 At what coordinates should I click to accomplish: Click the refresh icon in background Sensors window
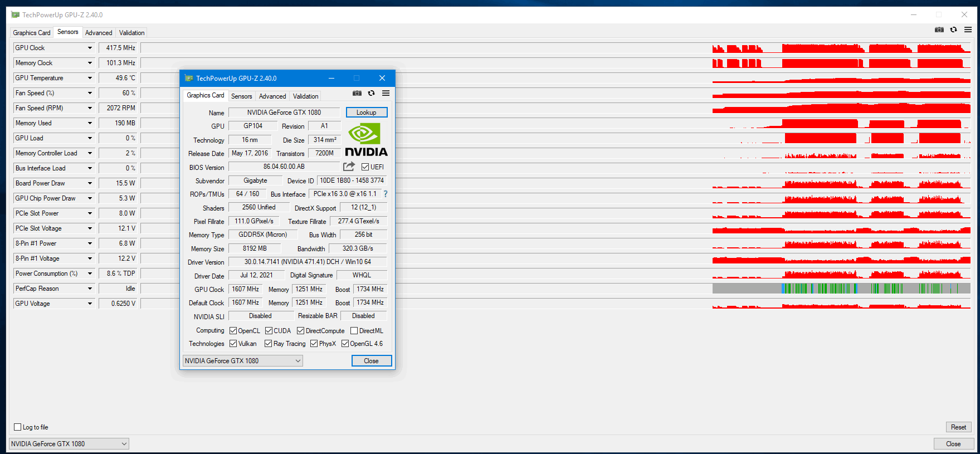tap(953, 30)
